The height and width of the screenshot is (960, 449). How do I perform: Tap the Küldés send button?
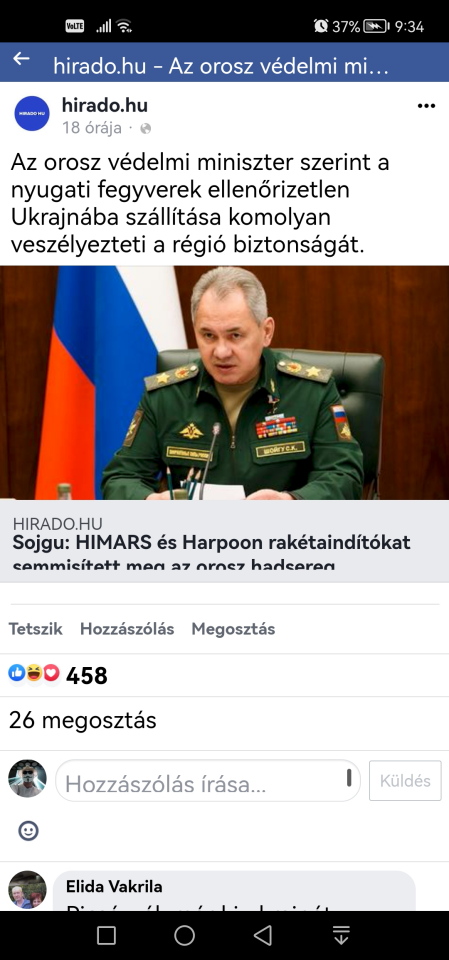tap(405, 781)
